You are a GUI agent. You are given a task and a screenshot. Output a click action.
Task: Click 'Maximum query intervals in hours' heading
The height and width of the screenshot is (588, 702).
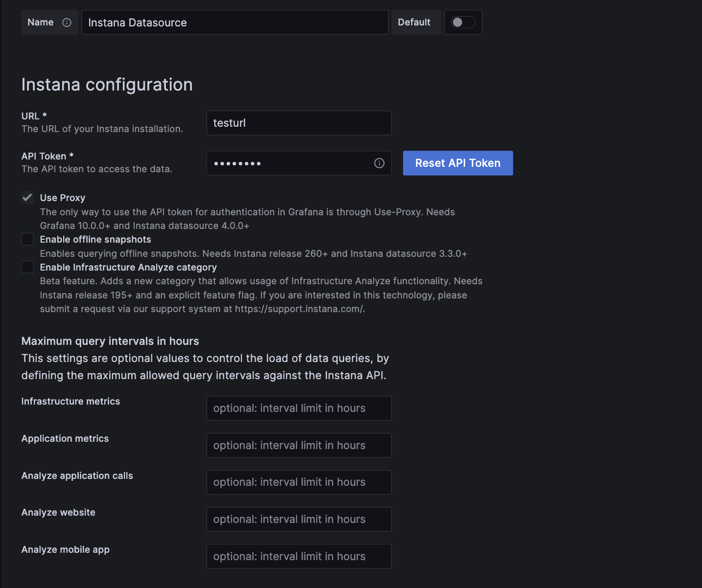pos(110,341)
